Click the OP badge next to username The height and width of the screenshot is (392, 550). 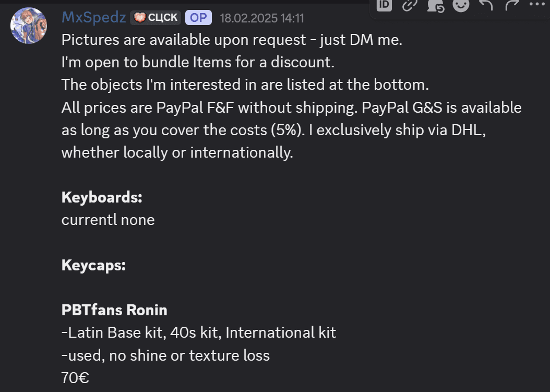tap(198, 18)
